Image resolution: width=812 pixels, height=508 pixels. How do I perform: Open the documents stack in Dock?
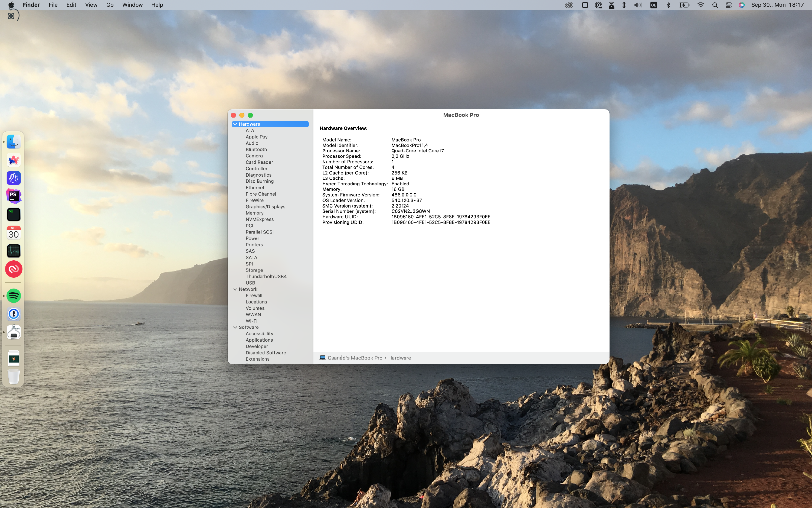[14, 358]
